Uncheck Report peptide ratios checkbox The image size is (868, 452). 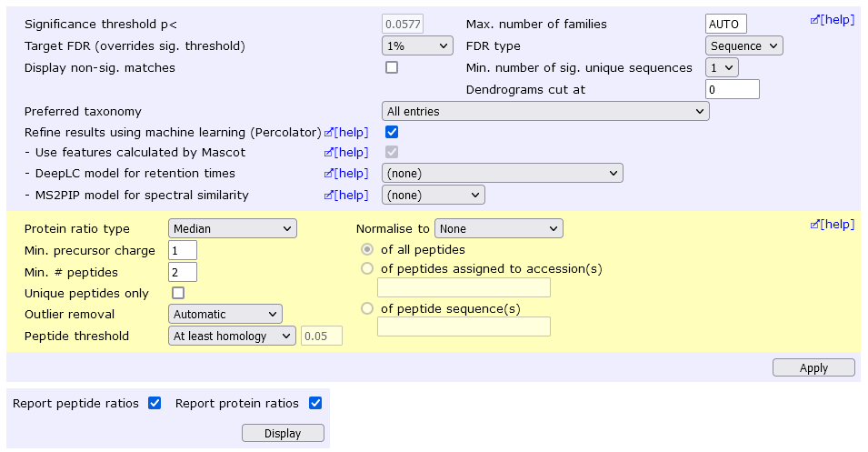[x=155, y=403]
